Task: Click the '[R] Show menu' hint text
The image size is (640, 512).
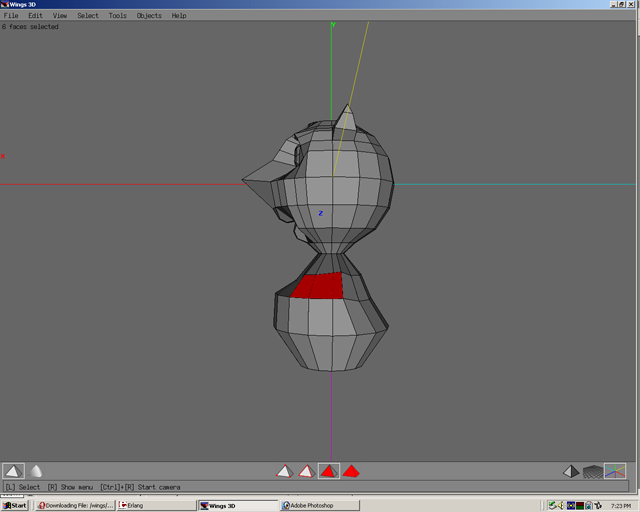Action: (x=70, y=487)
